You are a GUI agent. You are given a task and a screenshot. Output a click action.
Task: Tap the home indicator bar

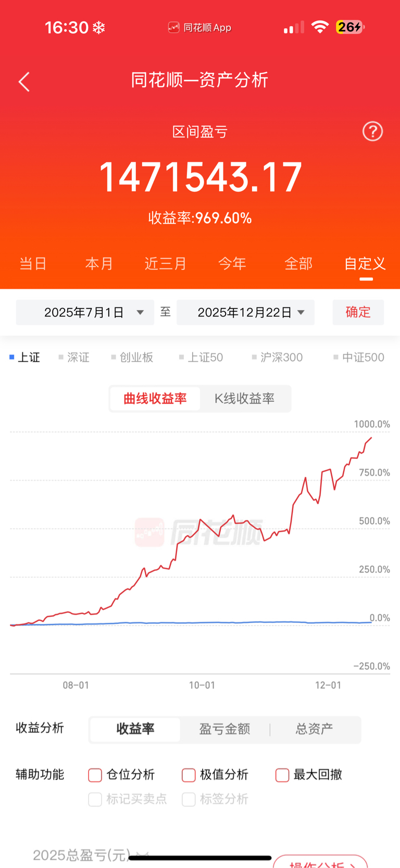click(x=200, y=858)
